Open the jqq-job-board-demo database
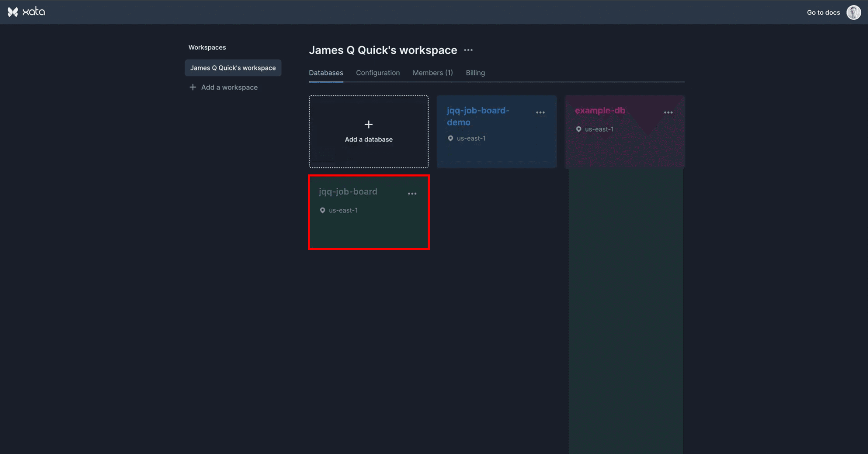The width and height of the screenshot is (868, 454). tap(497, 131)
